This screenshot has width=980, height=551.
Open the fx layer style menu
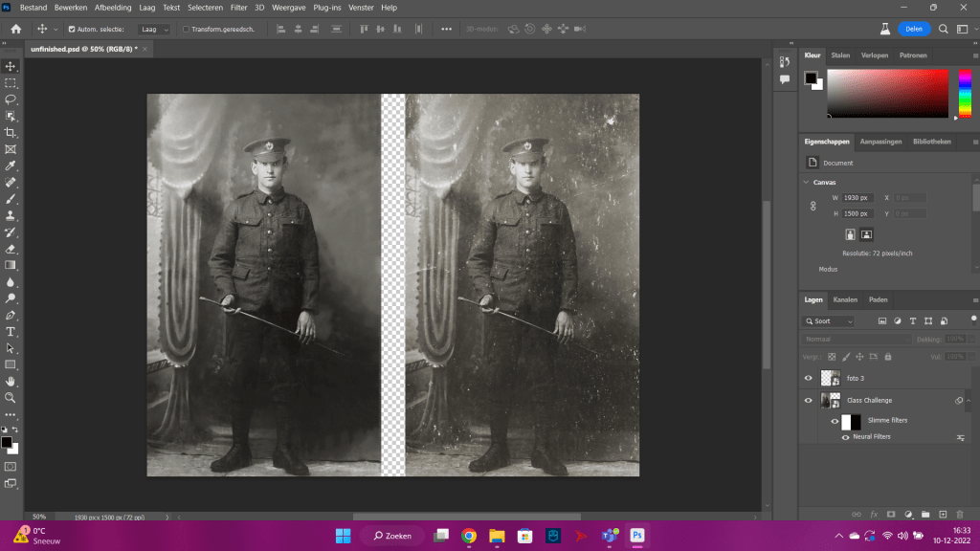click(874, 515)
